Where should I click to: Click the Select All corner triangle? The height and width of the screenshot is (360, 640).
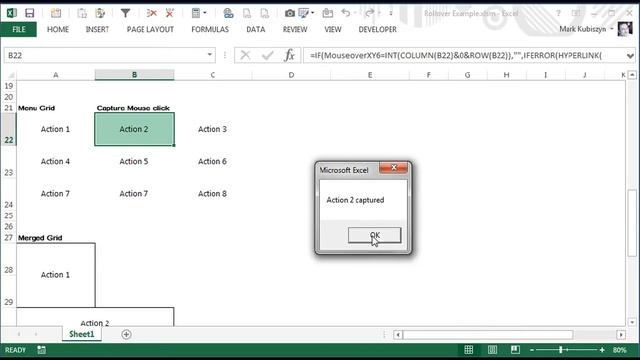(11, 75)
